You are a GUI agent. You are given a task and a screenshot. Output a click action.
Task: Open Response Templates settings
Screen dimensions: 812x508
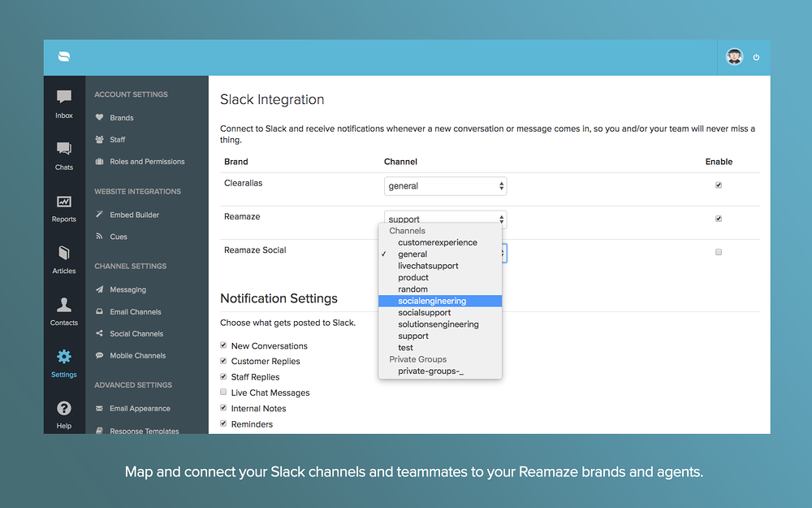[x=145, y=430]
